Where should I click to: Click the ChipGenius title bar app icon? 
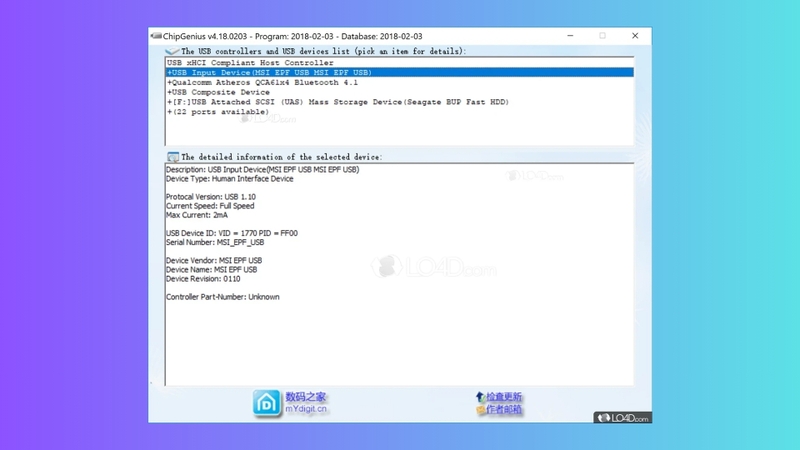point(156,36)
